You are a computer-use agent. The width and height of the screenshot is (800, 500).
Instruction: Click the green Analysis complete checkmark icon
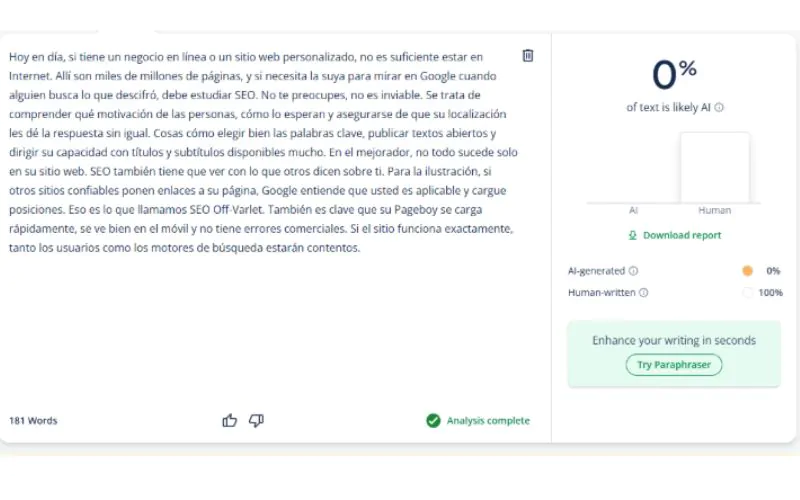coord(433,421)
